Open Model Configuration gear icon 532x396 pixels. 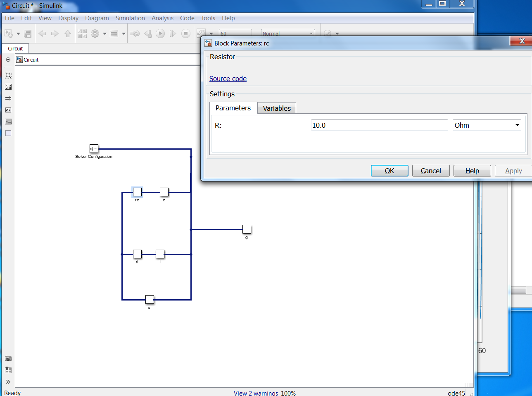tap(95, 33)
